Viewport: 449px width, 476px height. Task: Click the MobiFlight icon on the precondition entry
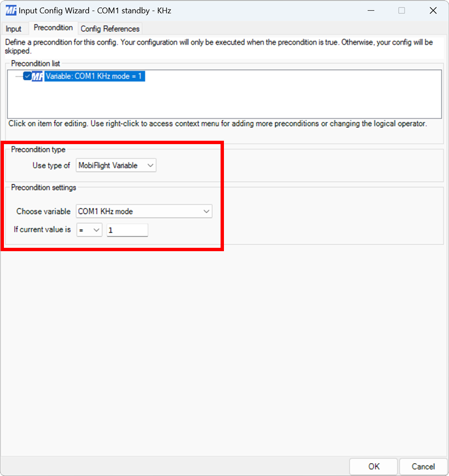pyautogui.click(x=37, y=76)
